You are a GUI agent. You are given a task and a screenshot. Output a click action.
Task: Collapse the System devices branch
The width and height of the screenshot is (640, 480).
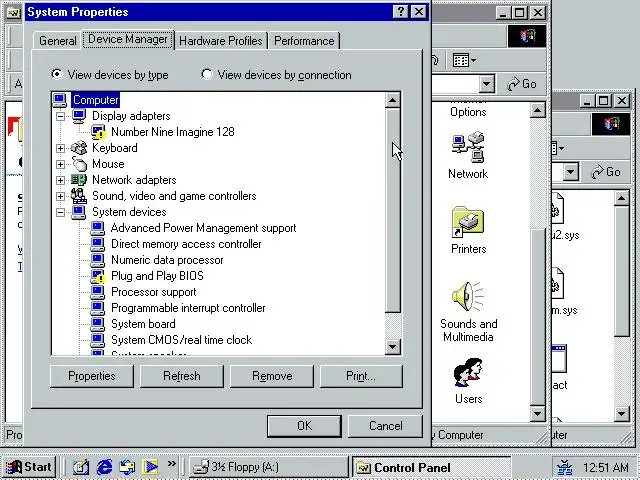click(x=60, y=212)
